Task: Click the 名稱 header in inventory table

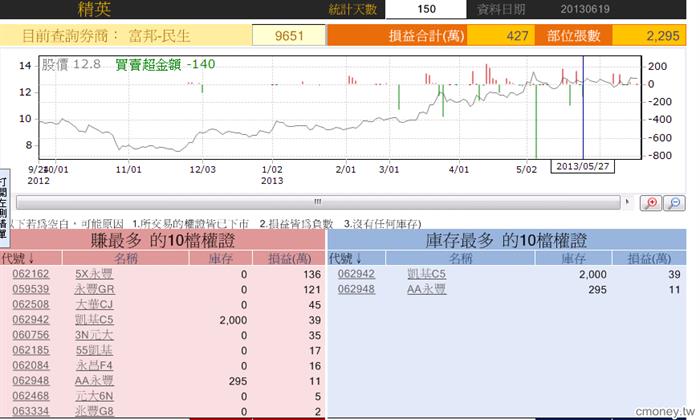Action: [x=460, y=258]
